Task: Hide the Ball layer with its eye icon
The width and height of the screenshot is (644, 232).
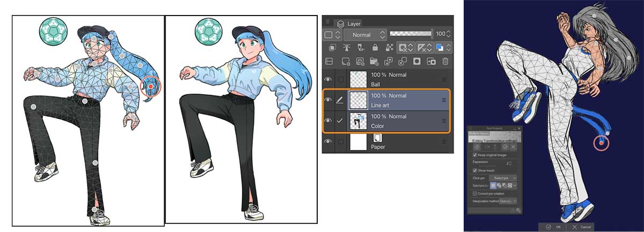Action: click(328, 79)
